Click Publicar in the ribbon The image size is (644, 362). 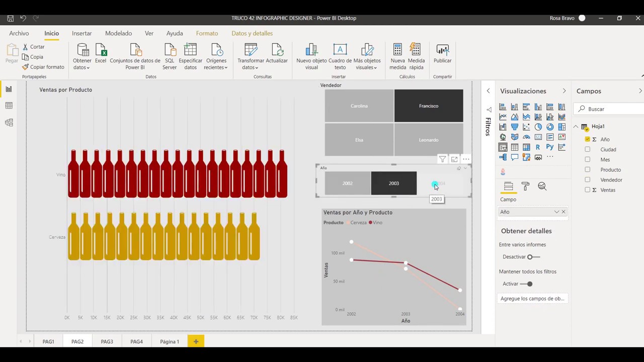442,54
